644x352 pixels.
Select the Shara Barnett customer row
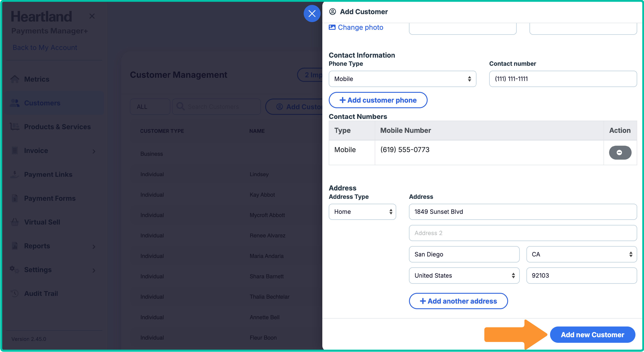[x=226, y=276]
